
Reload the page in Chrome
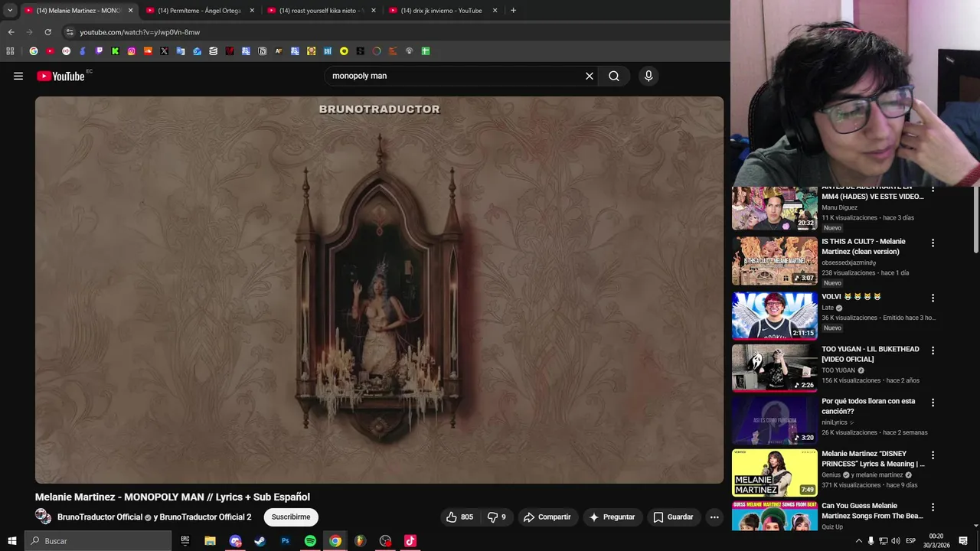[x=47, y=32]
